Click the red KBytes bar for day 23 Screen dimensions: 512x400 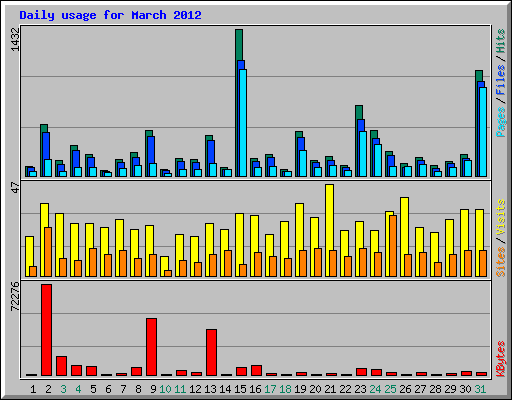coord(361,372)
